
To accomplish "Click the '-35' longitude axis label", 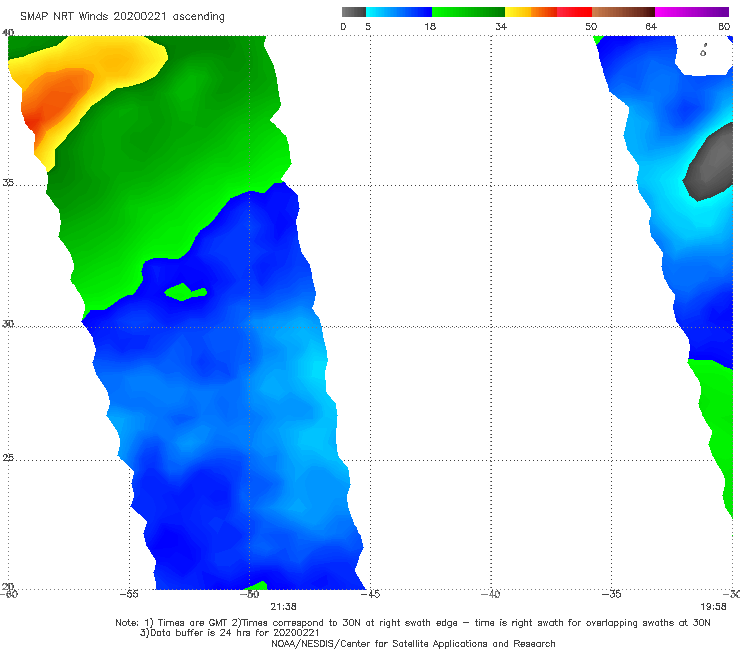I will tap(612, 594).
